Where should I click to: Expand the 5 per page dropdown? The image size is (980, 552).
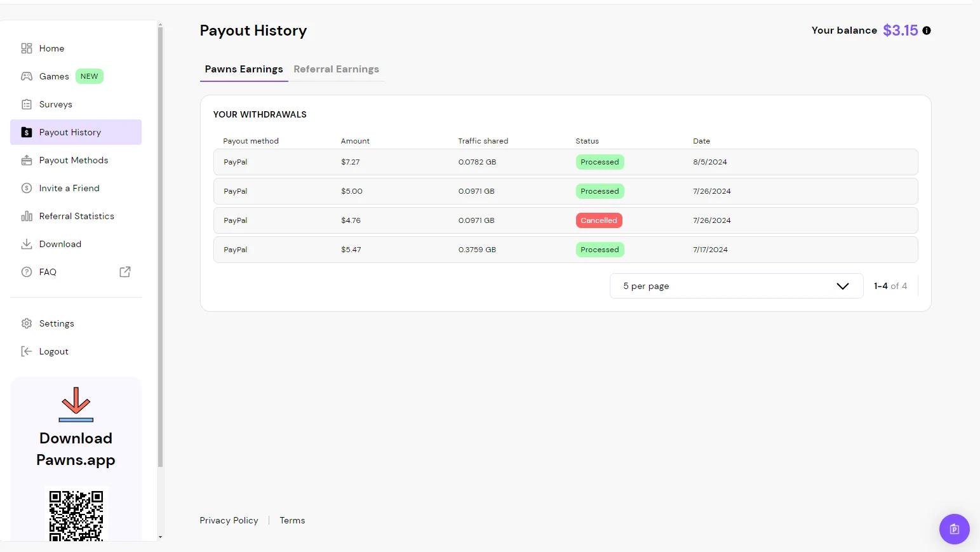coord(736,286)
